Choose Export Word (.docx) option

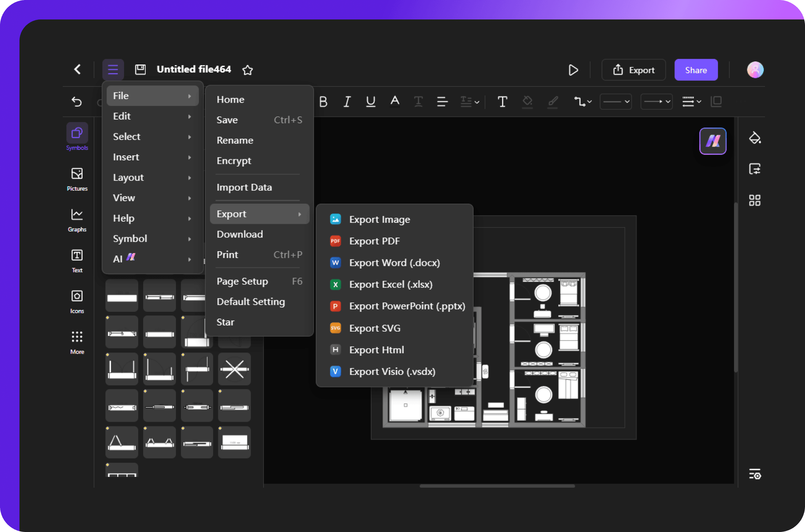[394, 263]
